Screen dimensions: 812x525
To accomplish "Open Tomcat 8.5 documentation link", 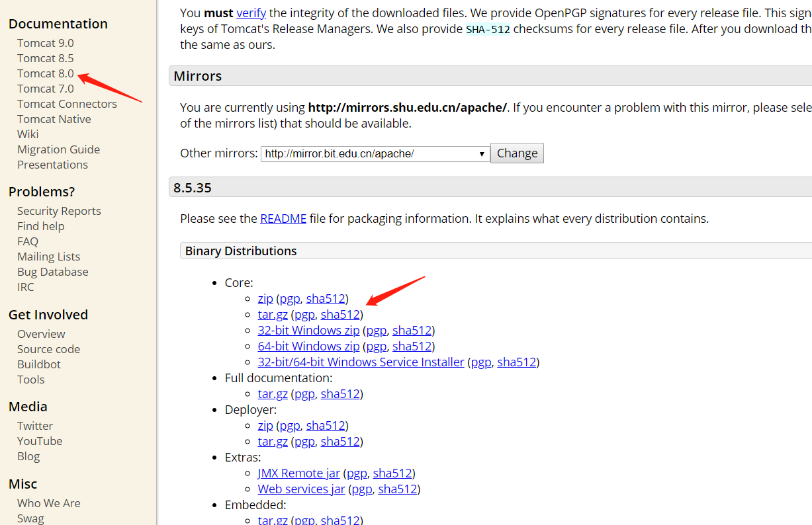I will [46, 58].
